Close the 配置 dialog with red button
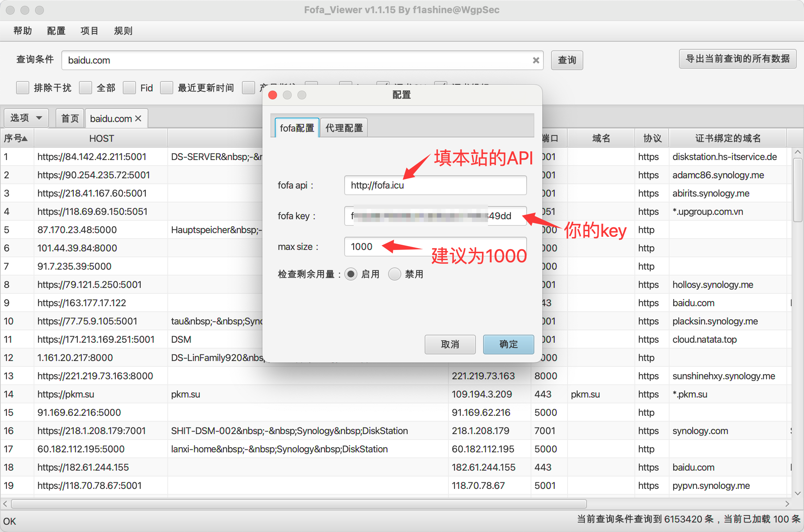 tap(273, 95)
